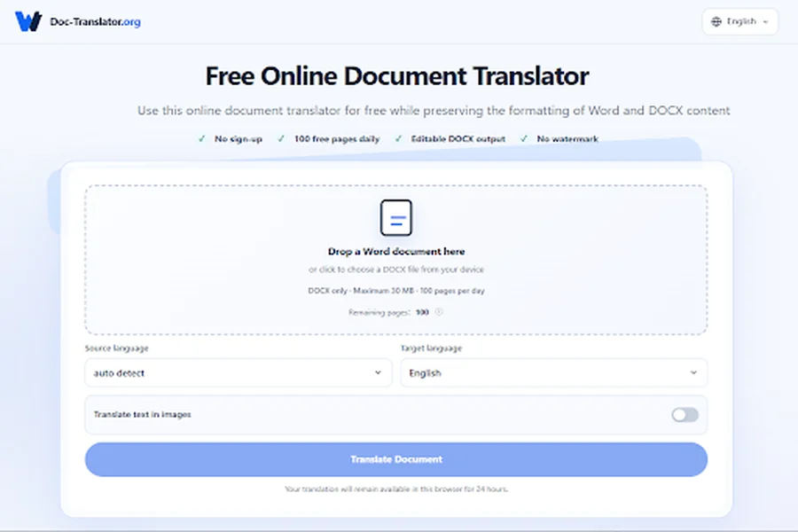Click checkmark icon beside Editable DOCX output
This screenshot has width=798, height=532.
398,138
